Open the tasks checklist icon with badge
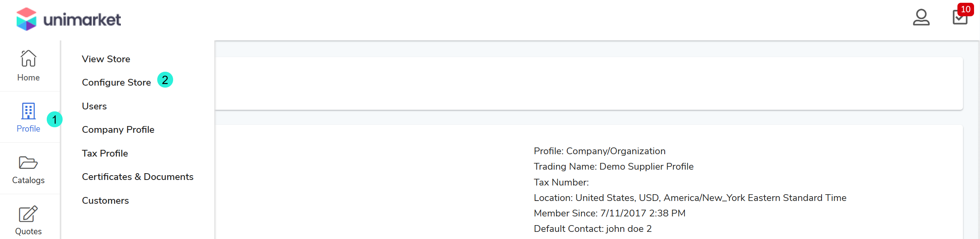 pos(960,17)
